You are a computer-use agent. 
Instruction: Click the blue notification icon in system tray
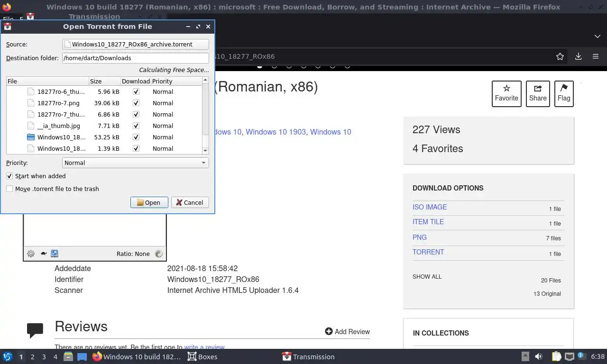581,356
